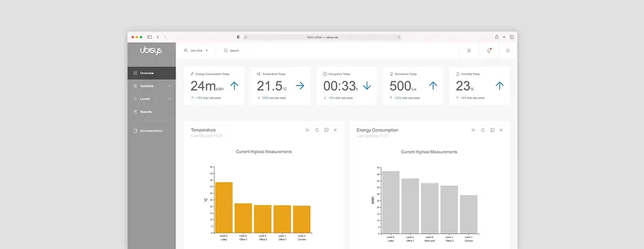The height and width of the screenshot is (249, 644).
Task: Open Reports from the sidebar
Action: click(x=152, y=112)
